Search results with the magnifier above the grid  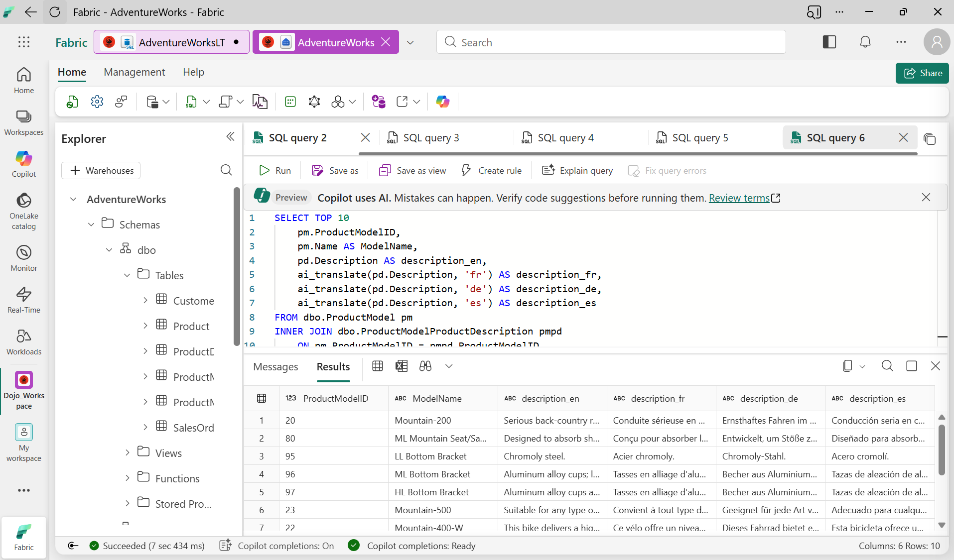(x=887, y=366)
